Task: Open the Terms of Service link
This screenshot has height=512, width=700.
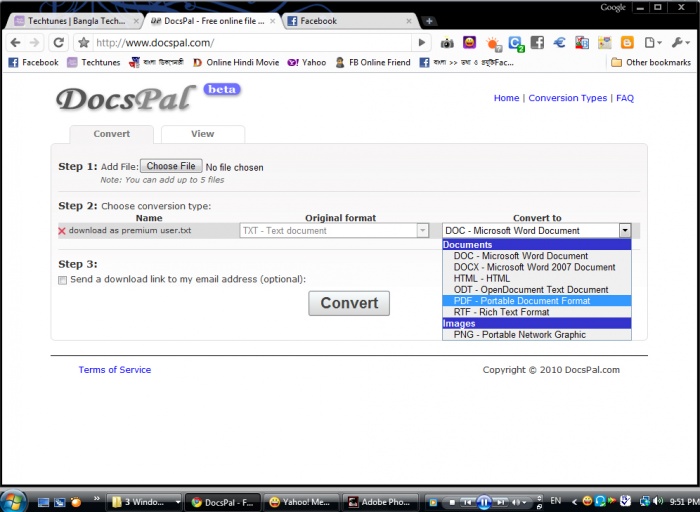Action: (115, 370)
